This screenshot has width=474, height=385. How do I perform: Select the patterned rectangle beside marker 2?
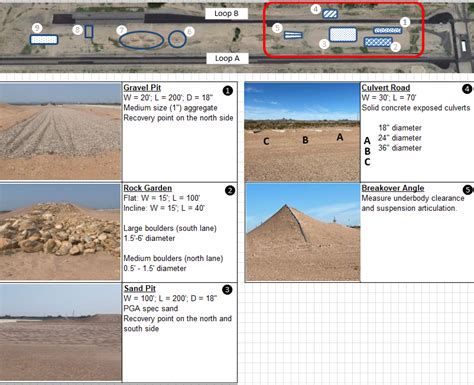(x=378, y=42)
